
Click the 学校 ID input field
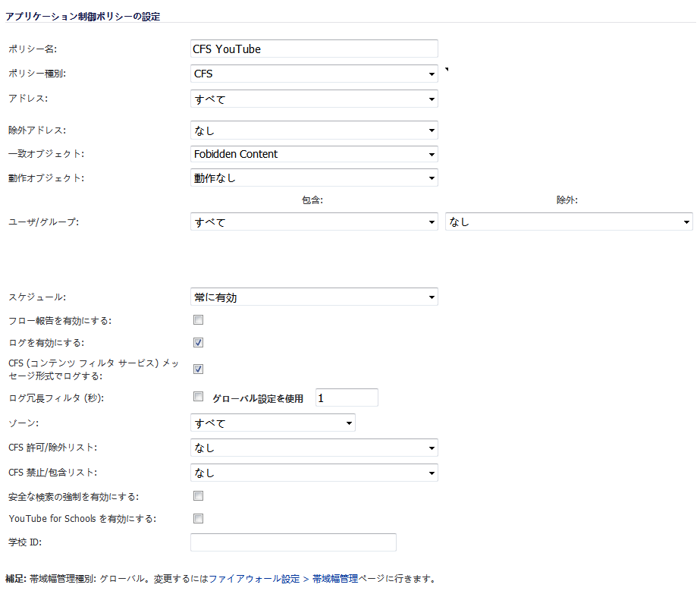[293, 542]
